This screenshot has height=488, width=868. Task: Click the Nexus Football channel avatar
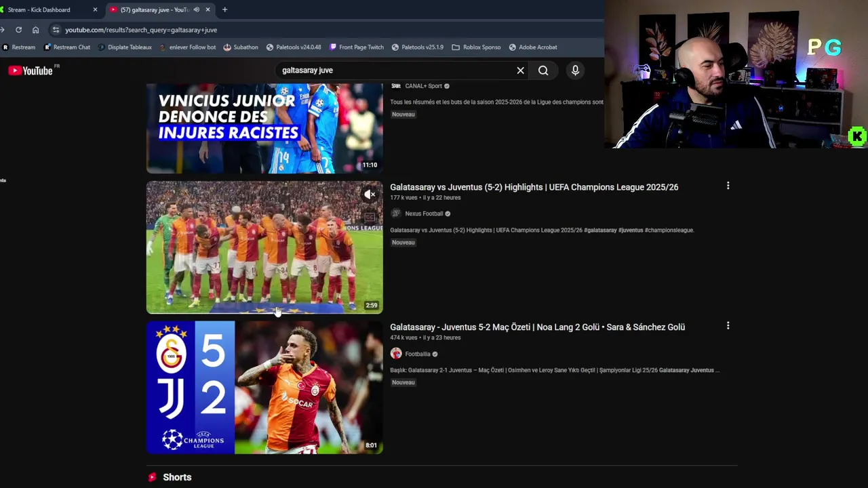[396, 213]
